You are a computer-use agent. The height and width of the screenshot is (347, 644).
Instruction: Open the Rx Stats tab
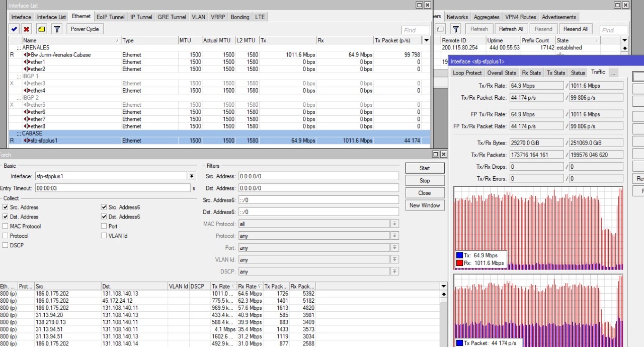coord(531,73)
